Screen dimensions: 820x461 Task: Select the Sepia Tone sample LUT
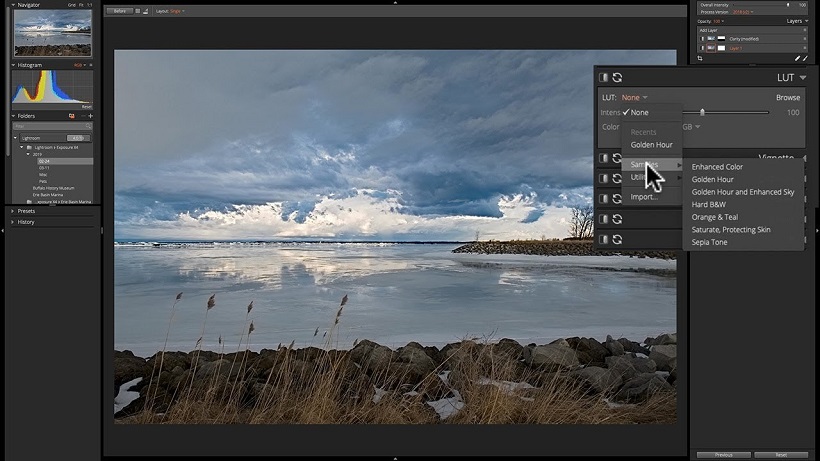pyautogui.click(x=709, y=242)
